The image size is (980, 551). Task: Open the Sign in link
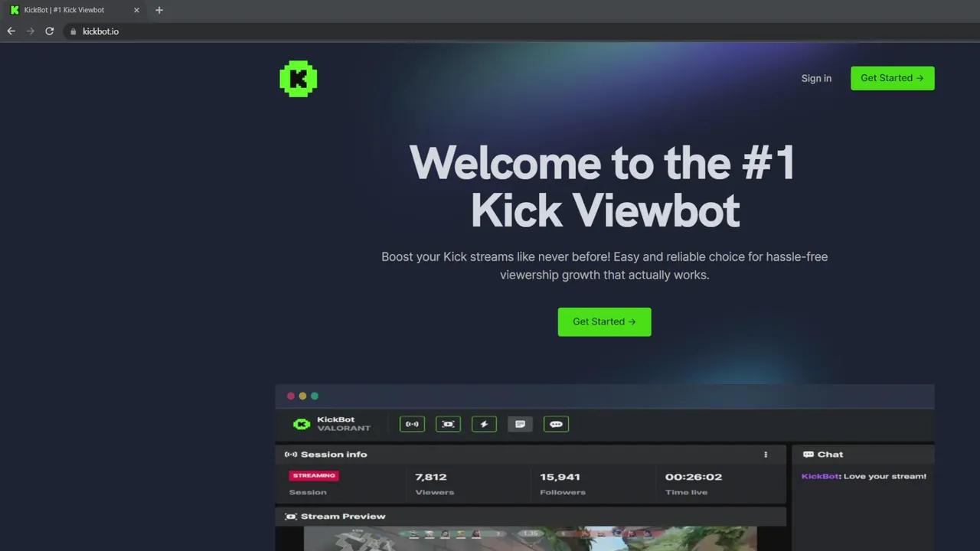[x=816, y=78]
